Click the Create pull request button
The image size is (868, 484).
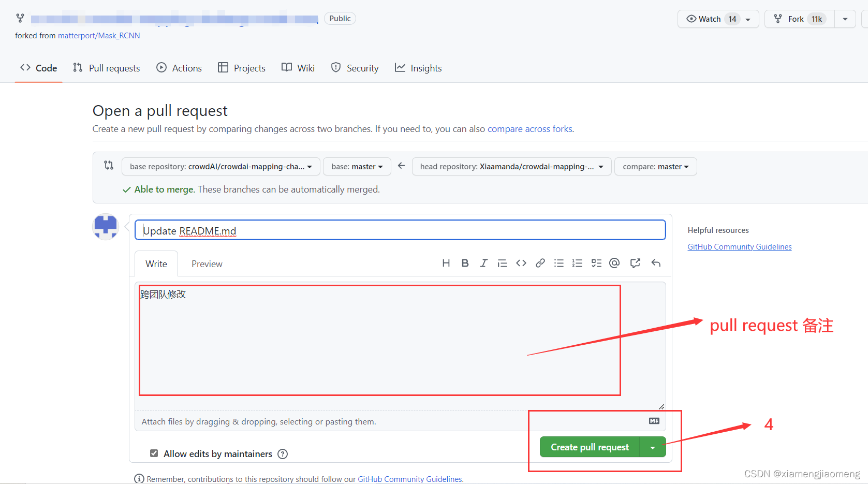tap(590, 447)
